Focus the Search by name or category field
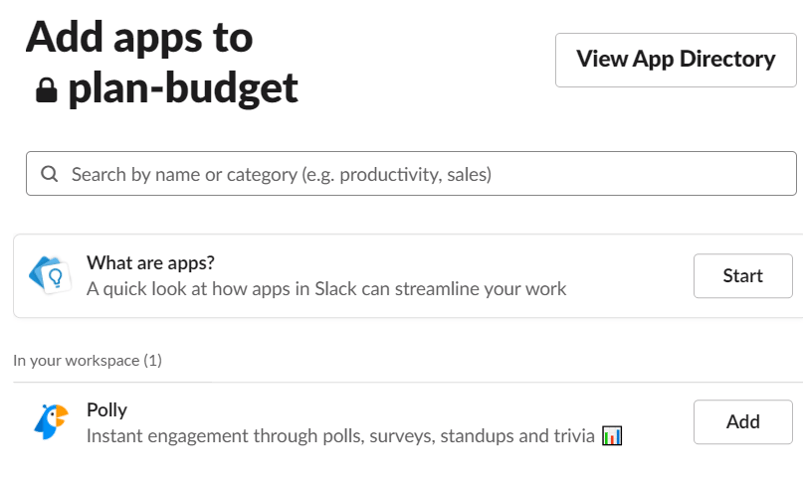Screen dimensions: 803x482 pyautogui.click(x=411, y=173)
